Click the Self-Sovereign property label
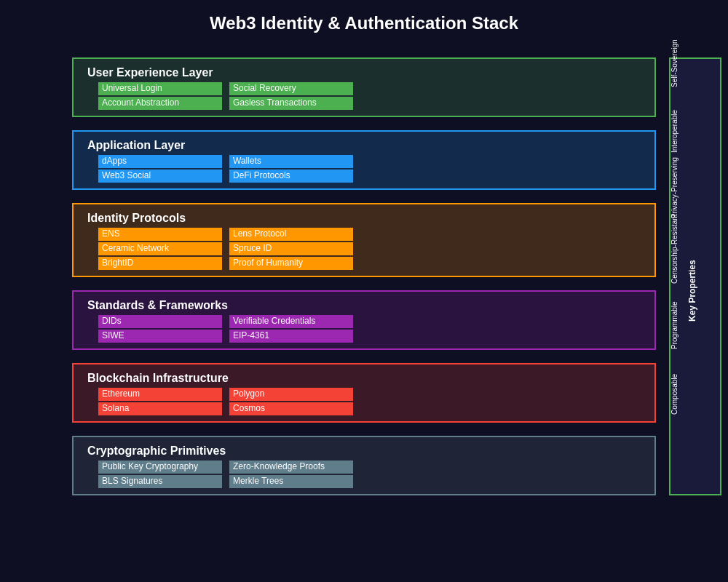 click(x=675, y=63)
